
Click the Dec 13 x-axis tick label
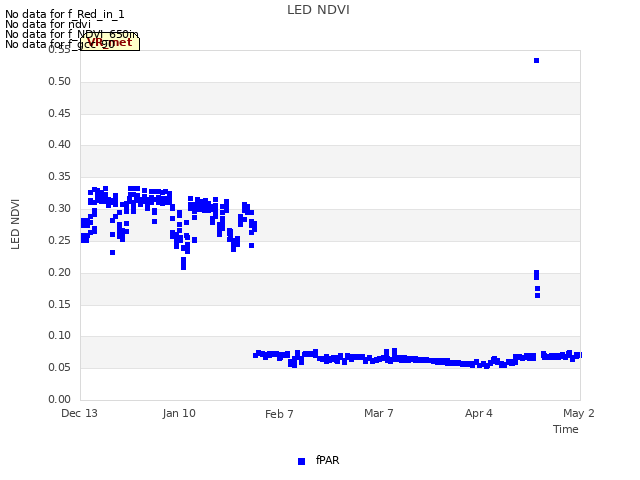click(x=79, y=413)
